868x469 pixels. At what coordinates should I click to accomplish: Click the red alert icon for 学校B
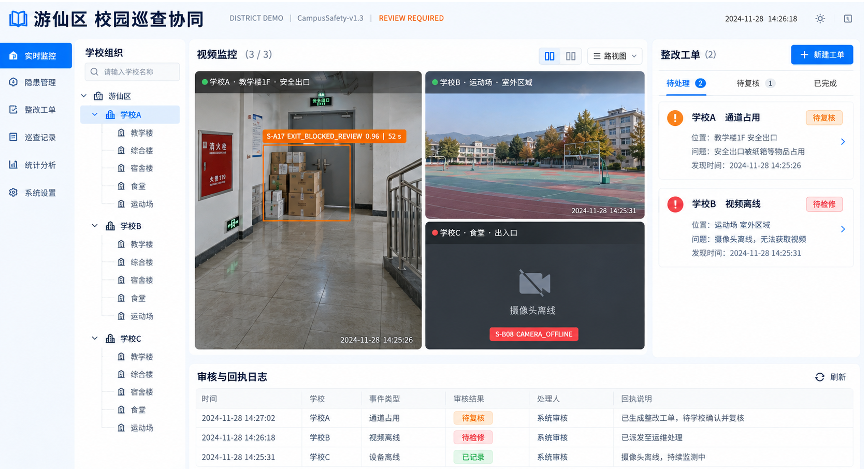coord(675,204)
